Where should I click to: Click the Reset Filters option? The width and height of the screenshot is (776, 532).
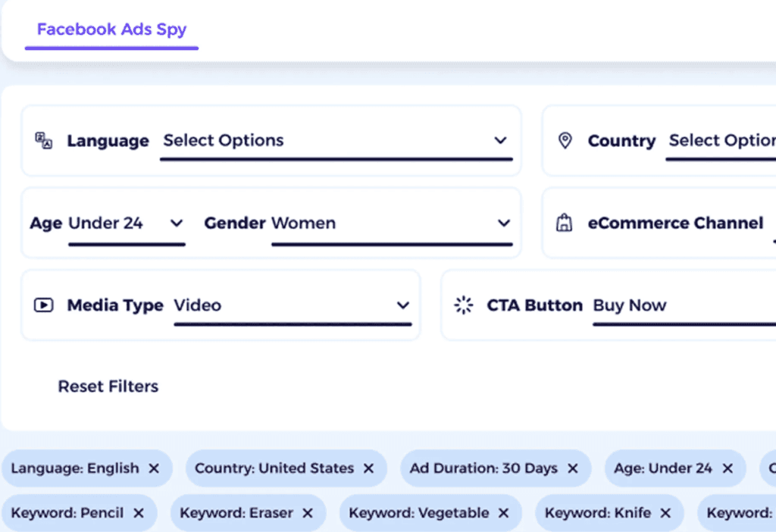(x=108, y=386)
